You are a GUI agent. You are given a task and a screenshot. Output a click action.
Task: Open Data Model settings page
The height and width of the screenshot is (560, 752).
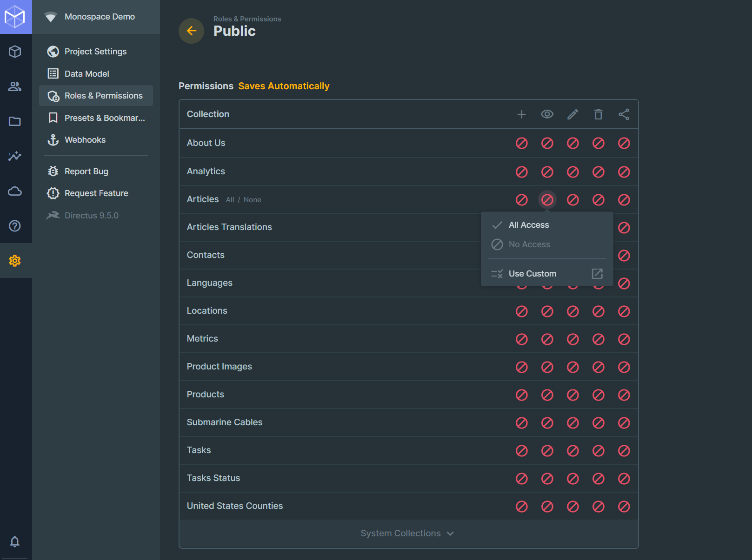point(87,73)
